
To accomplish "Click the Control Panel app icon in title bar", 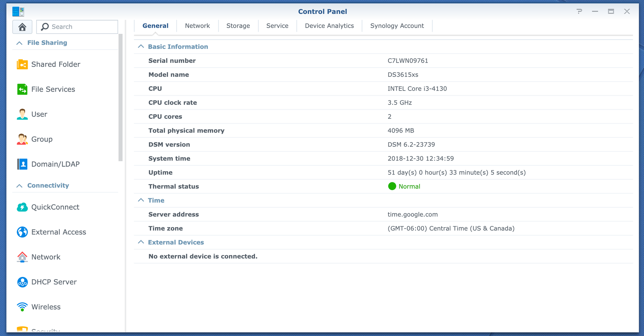I will point(18,12).
